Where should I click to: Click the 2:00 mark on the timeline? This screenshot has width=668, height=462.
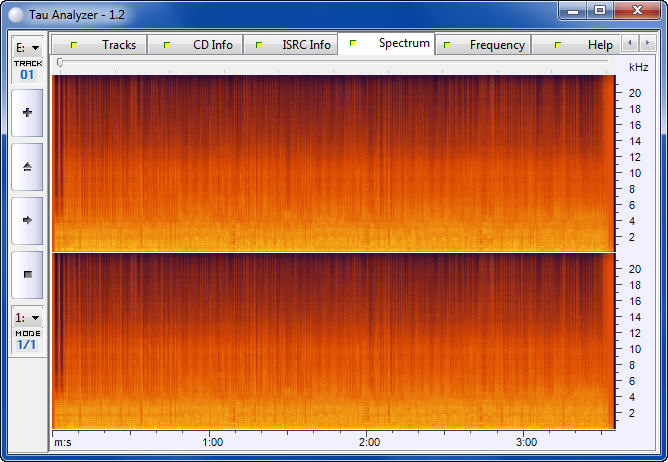(x=369, y=441)
